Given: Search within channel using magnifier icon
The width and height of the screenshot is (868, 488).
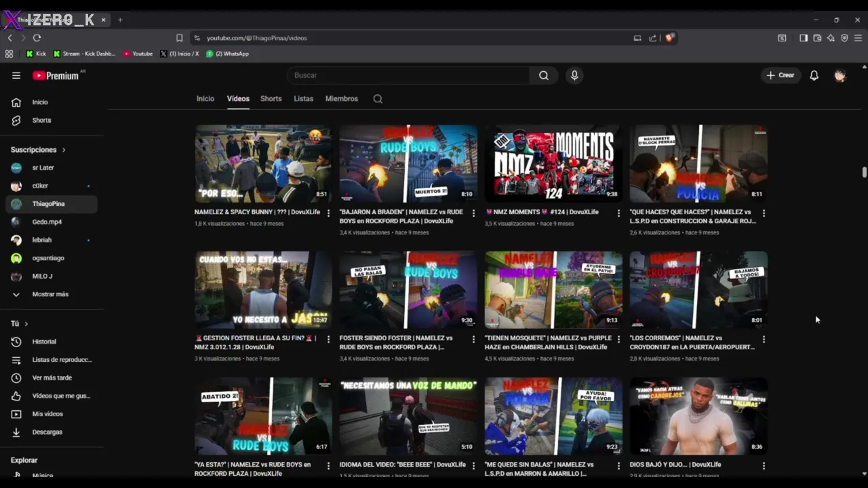Looking at the screenshot, I should click(378, 99).
